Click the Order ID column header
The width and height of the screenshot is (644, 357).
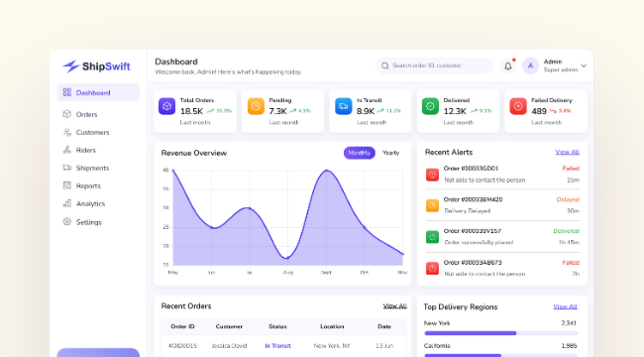(x=182, y=326)
